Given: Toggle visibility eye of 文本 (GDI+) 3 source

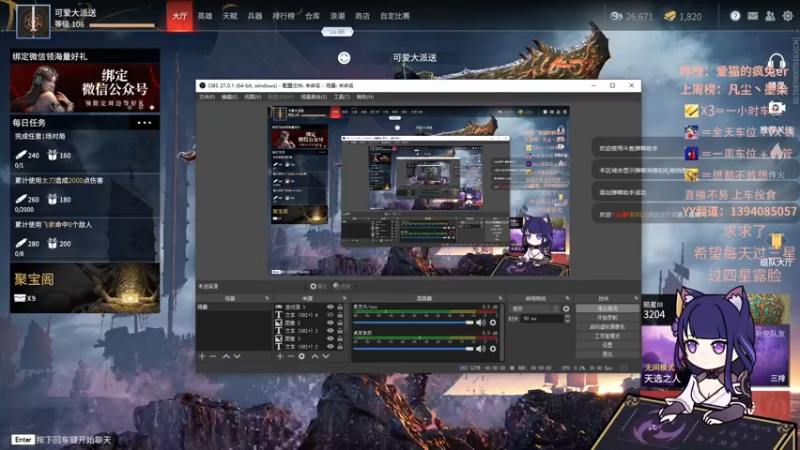Looking at the screenshot, I should pyautogui.click(x=330, y=331).
